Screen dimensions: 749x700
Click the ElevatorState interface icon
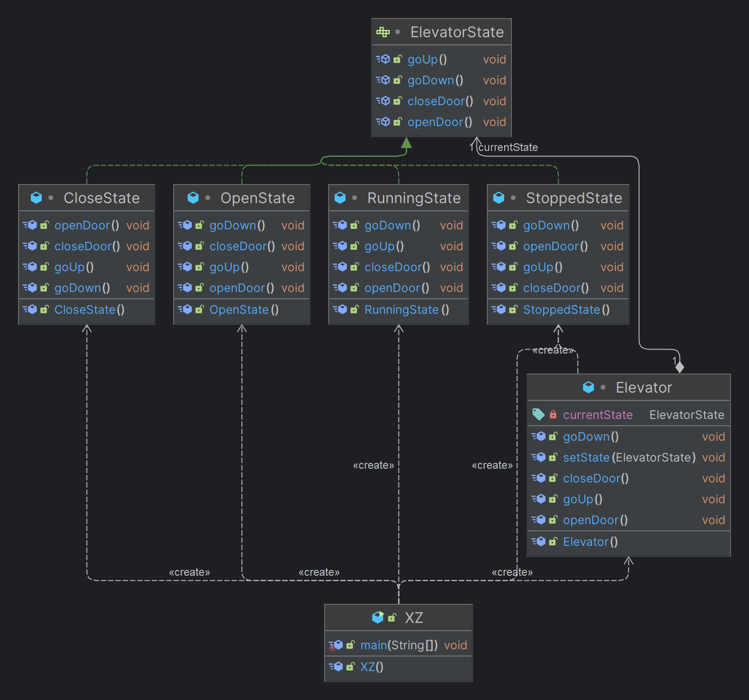383,32
